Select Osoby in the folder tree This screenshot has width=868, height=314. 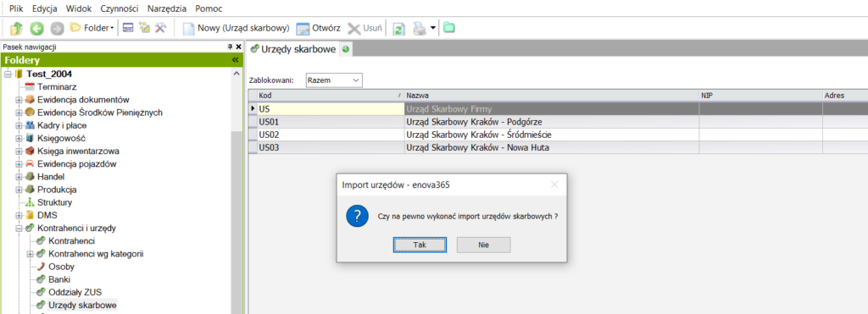61,267
